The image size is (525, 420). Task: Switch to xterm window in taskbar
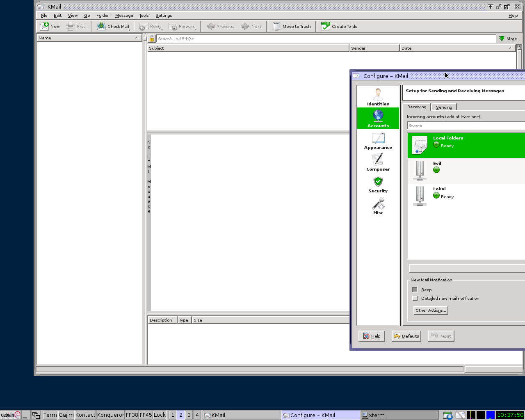click(399, 415)
